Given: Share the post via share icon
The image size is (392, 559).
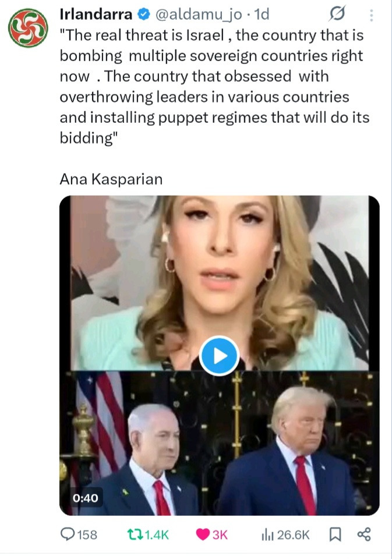Looking at the screenshot, I should (364, 535).
